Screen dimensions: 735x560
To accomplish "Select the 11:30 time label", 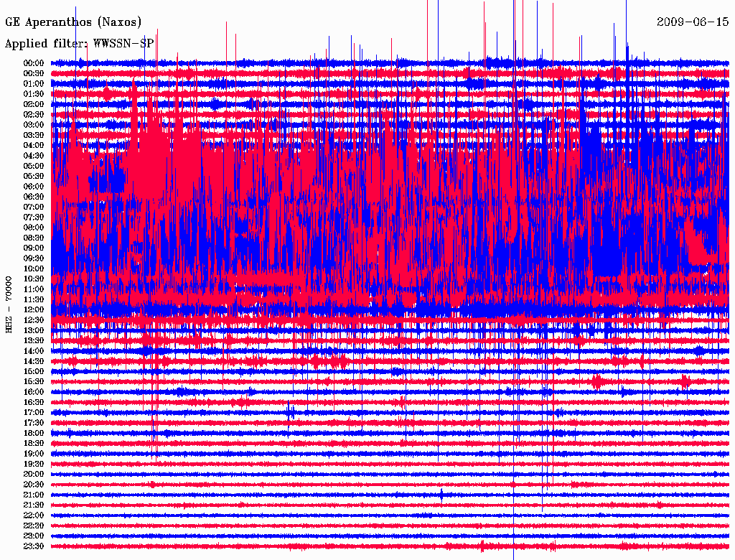I will tap(34, 299).
